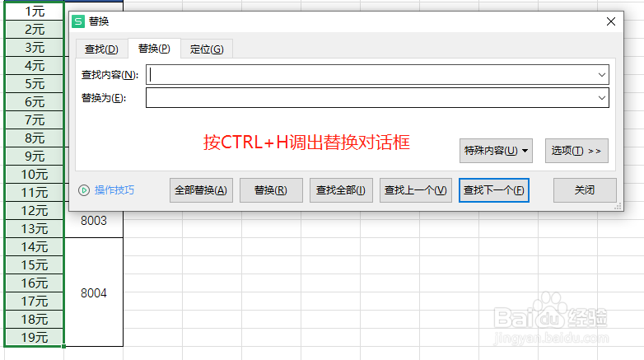Click the 替换(R) button
The width and height of the screenshot is (644, 360).
click(x=271, y=190)
